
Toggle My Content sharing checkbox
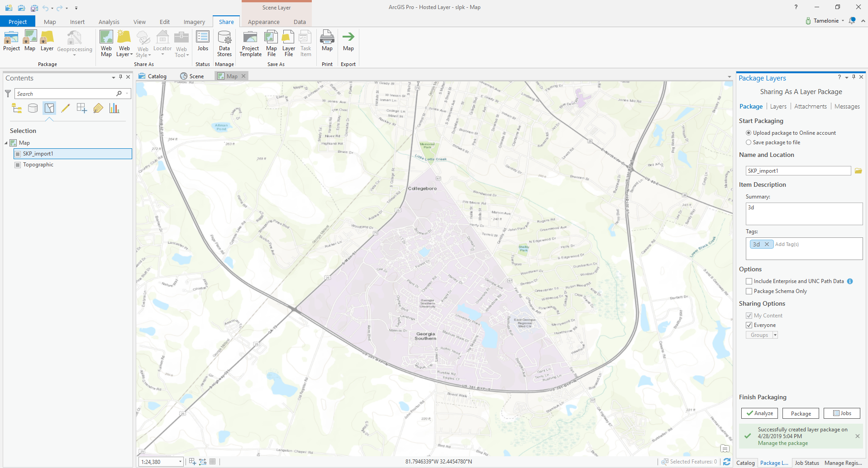pyautogui.click(x=749, y=316)
